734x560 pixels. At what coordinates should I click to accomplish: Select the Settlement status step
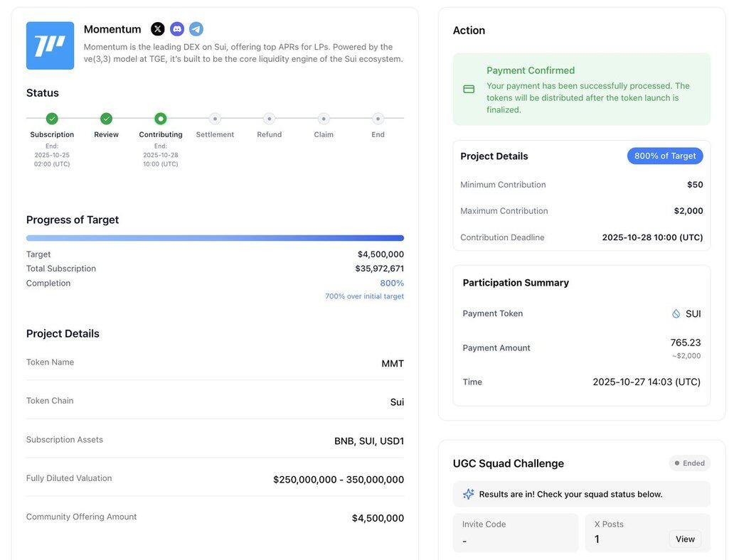pos(215,119)
